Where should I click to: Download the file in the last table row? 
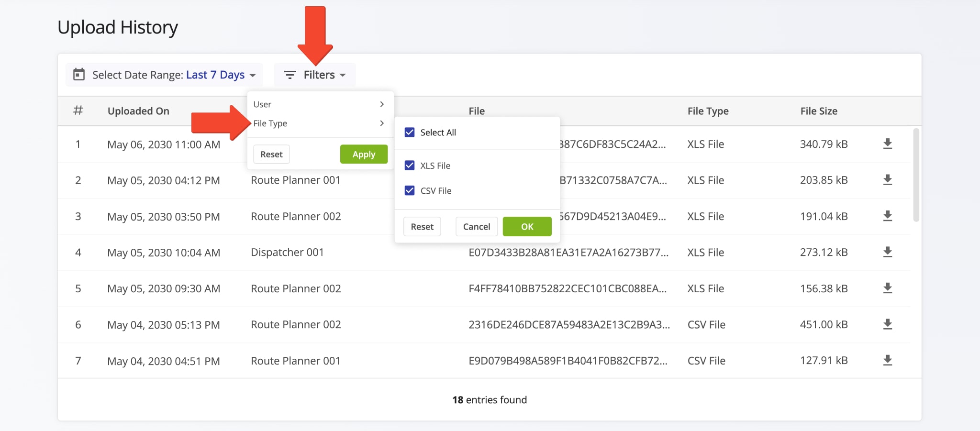point(888,361)
